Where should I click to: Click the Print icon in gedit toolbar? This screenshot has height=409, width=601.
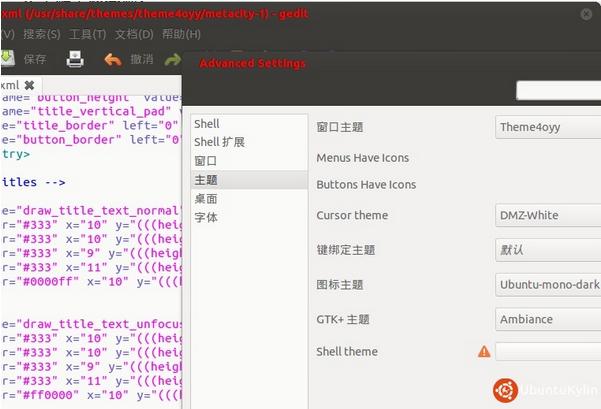[x=75, y=59]
